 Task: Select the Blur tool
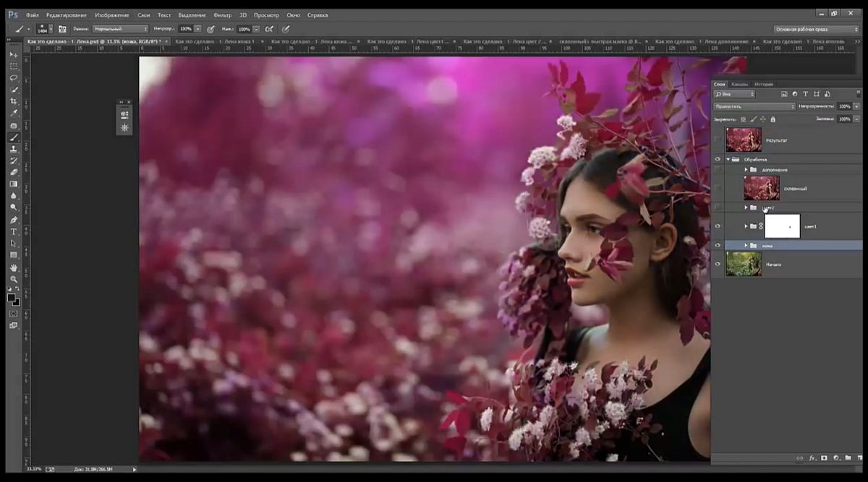tap(13, 196)
